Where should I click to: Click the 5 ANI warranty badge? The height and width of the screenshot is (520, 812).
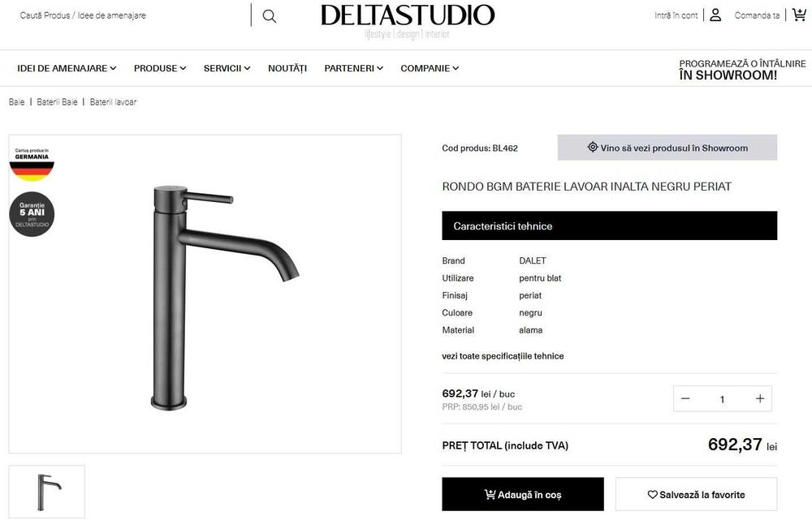click(x=32, y=213)
